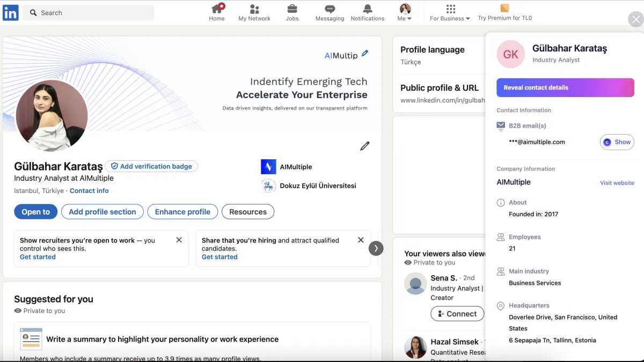The width and height of the screenshot is (644, 362).
Task: Click Reveal contact details button
Action: [565, 87]
